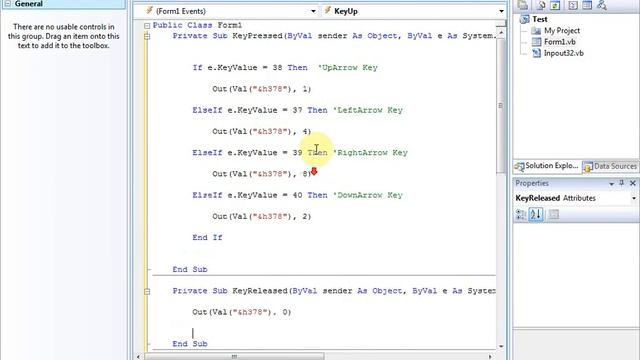Click the 'RightArrow Key comment text
This screenshot has width=640, height=360.
(x=370, y=153)
